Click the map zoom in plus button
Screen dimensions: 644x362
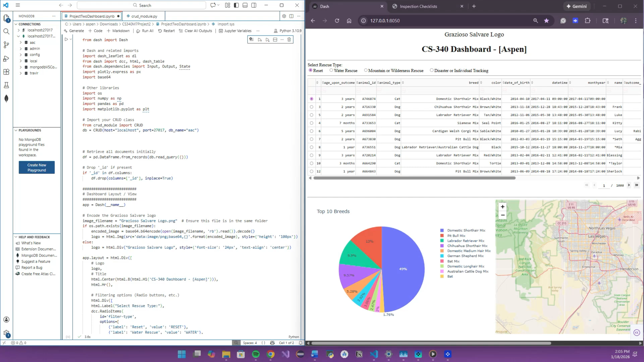click(503, 207)
